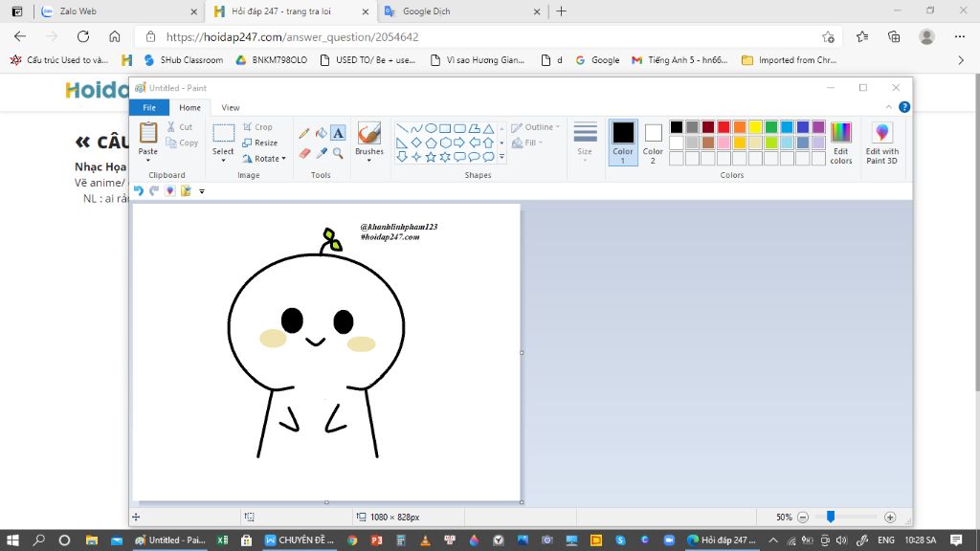980x551 pixels.
Task: Click the browser refresh button
Action: 83,37
